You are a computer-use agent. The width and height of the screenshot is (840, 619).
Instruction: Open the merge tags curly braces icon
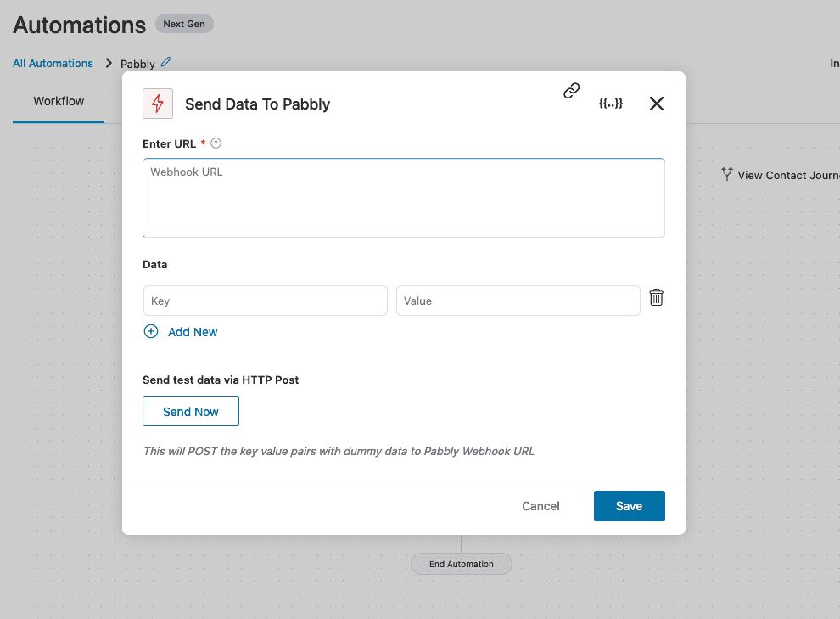pos(611,104)
